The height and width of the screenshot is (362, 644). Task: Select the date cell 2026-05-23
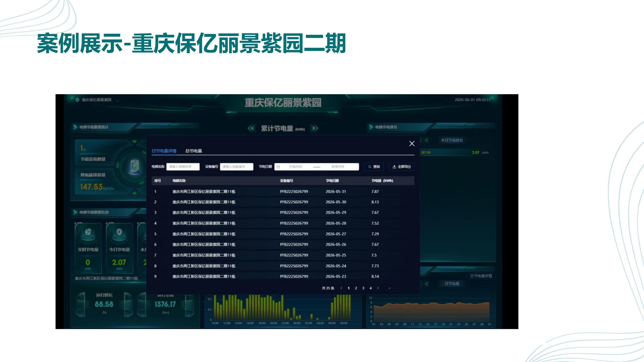pyautogui.click(x=336, y=276)
